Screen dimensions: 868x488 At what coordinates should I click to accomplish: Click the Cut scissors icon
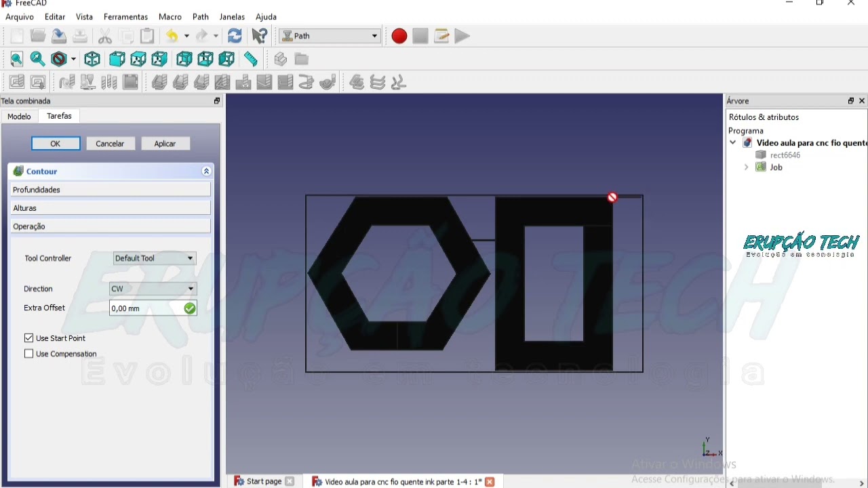(105, 36)
